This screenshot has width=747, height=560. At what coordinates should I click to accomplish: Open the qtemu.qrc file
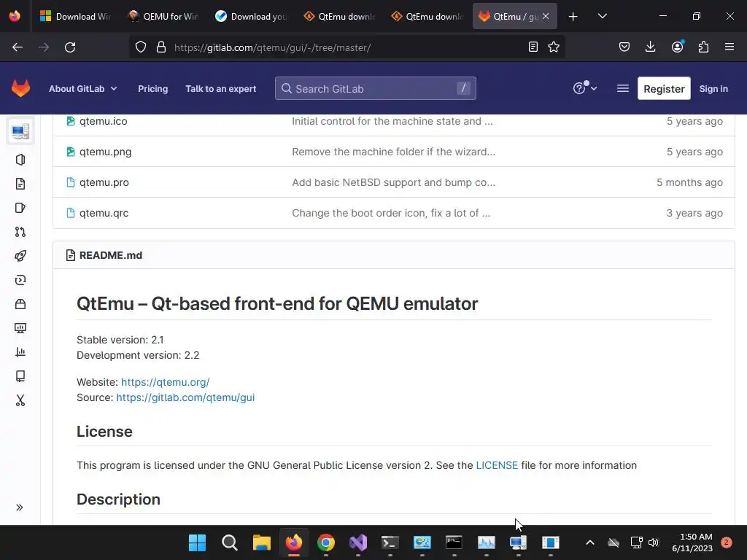click(x=104, y=213)
